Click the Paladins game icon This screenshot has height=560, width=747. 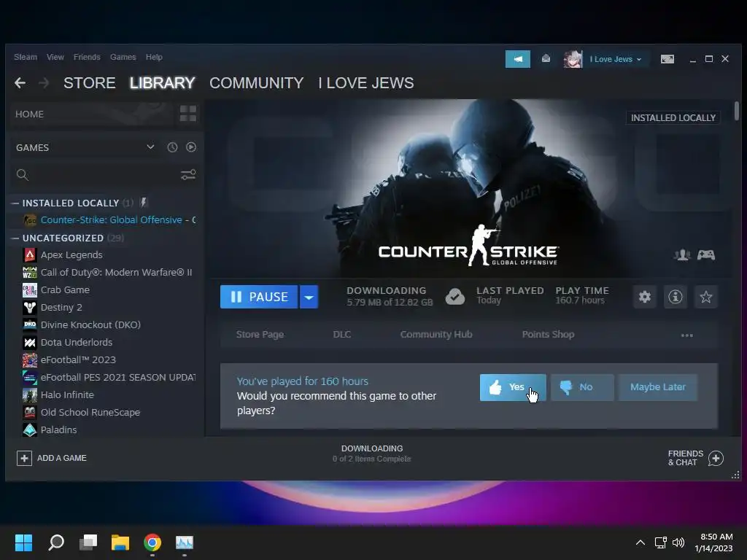point(29,429)
